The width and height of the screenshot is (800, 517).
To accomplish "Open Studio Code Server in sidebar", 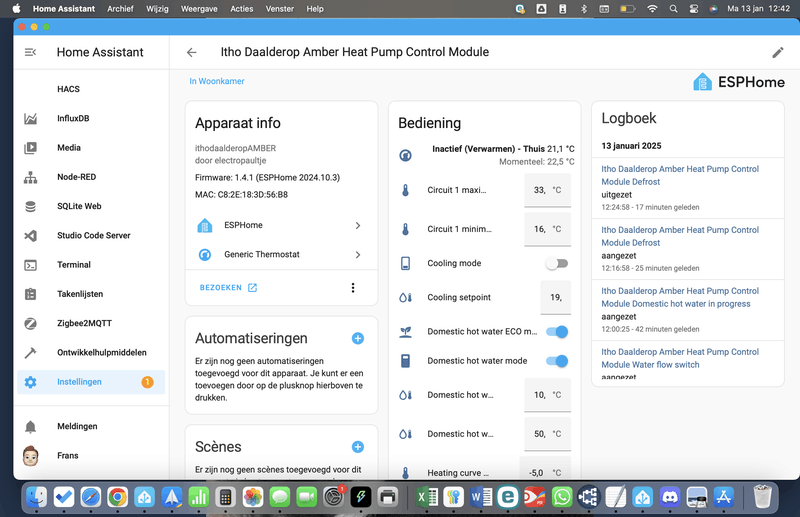I will (91, 235).
